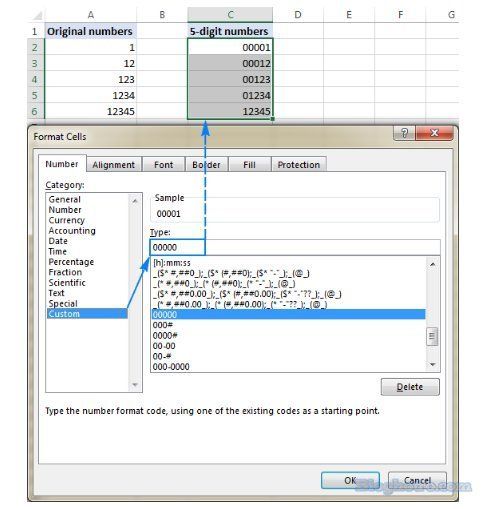Select column A header
This screenshot has height=509, width=486.
tap(91, 15)
